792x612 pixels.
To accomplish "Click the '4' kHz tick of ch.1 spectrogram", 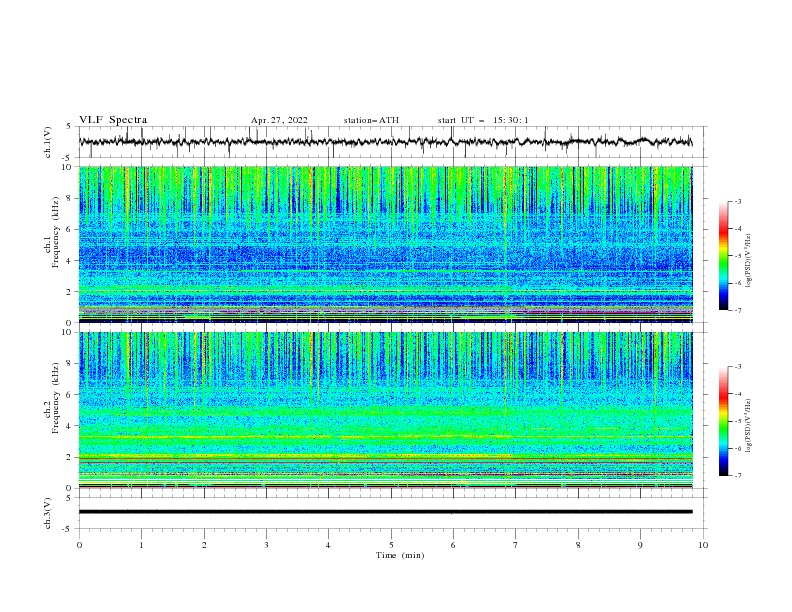I will point(71,261).
